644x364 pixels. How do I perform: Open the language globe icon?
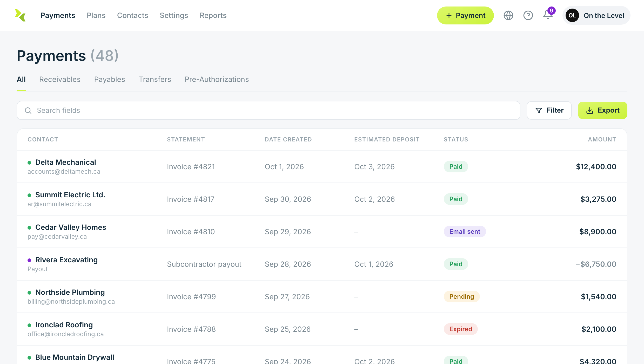(508, 15)
